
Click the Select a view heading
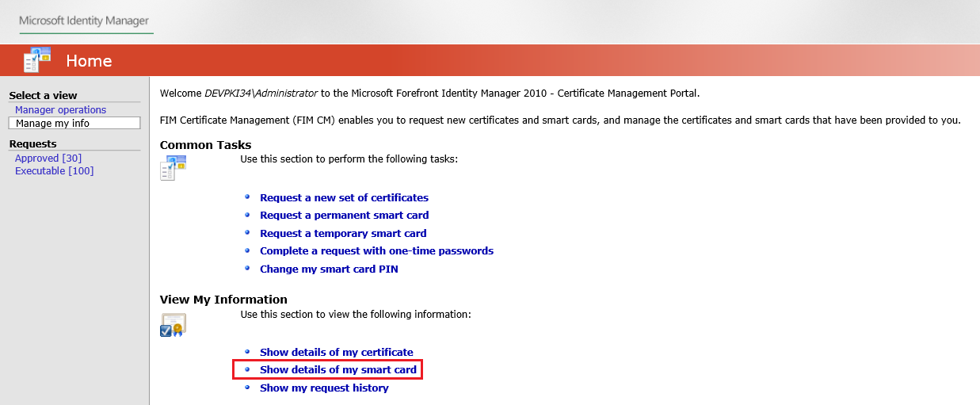[43, 96]
